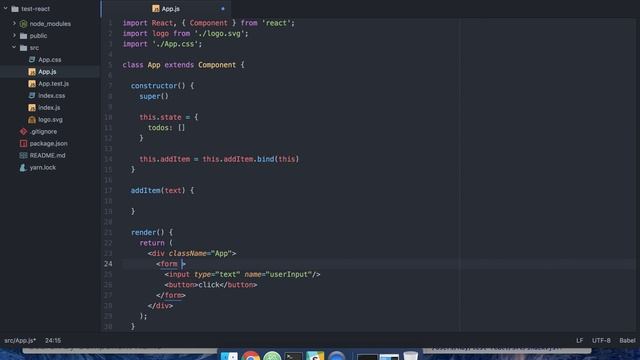Open README.md from the tree view
640x360 pixels.
point(47,156)
